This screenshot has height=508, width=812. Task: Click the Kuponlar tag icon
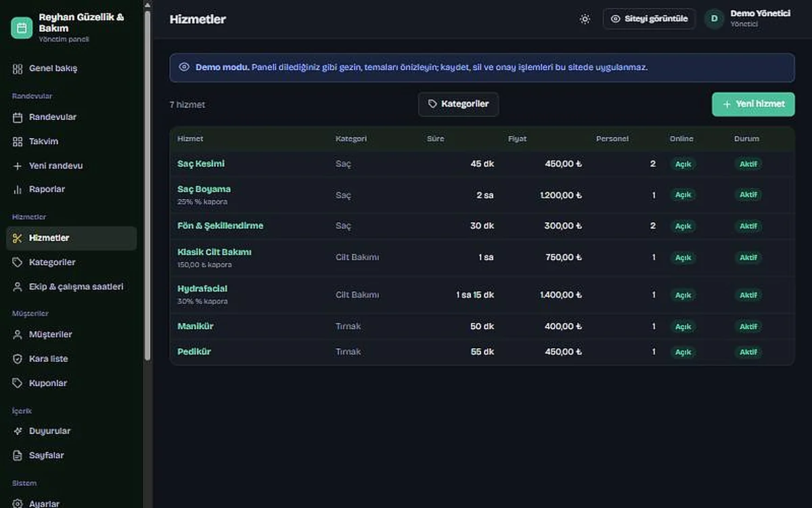18,383
